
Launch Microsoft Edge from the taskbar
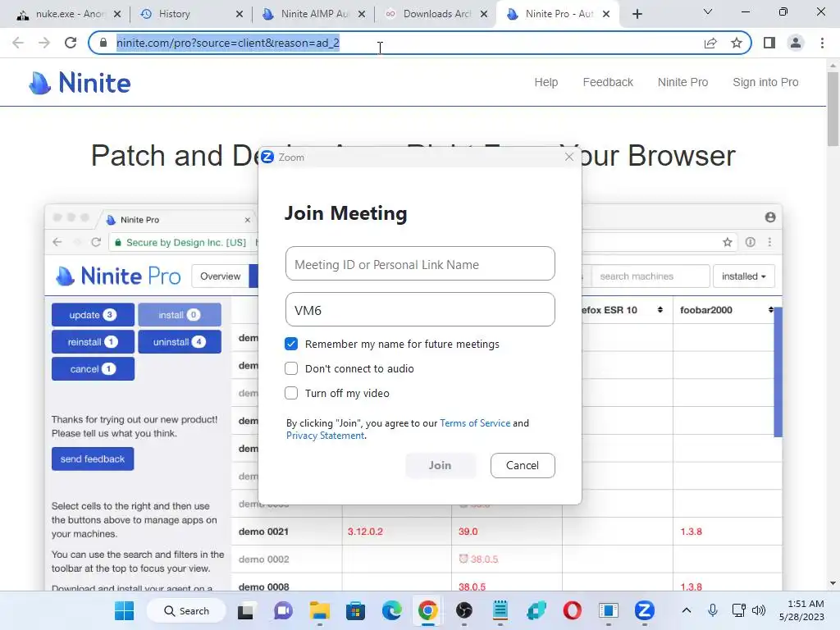click(x=391, y=610)
